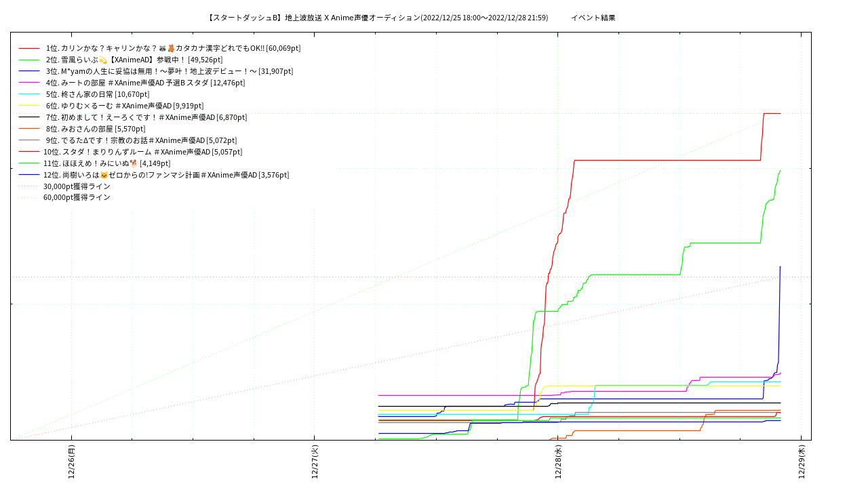Click the イベント結果 label in the title

tap(593, 18)
